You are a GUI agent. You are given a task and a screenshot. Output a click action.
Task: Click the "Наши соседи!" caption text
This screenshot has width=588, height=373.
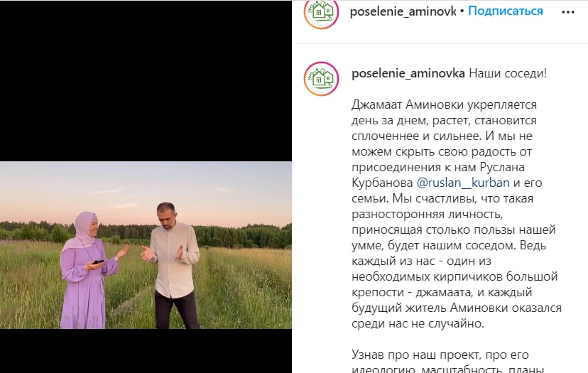click(x=508, y=73)
